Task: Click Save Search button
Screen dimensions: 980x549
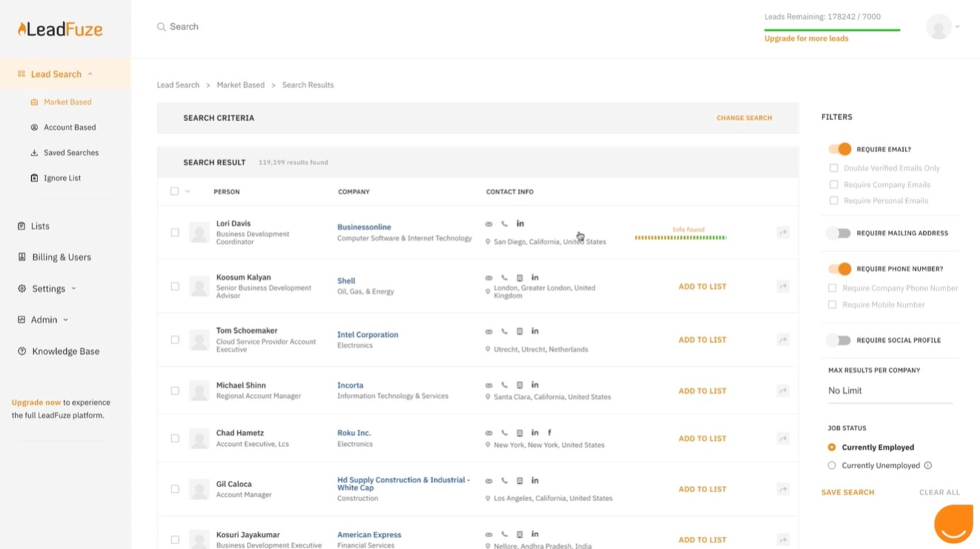Action: [x=848, y=492]
